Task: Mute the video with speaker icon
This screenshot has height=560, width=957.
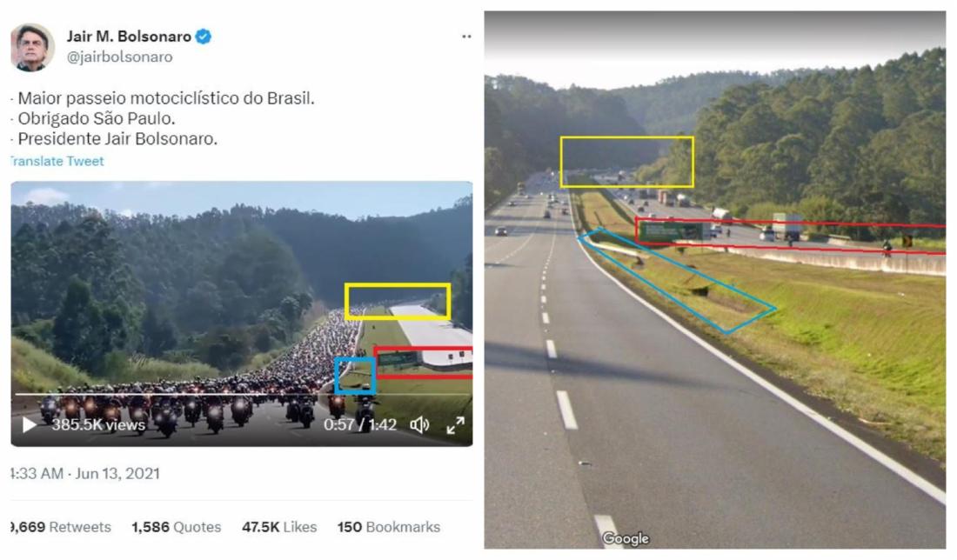Action: point(419,424)
